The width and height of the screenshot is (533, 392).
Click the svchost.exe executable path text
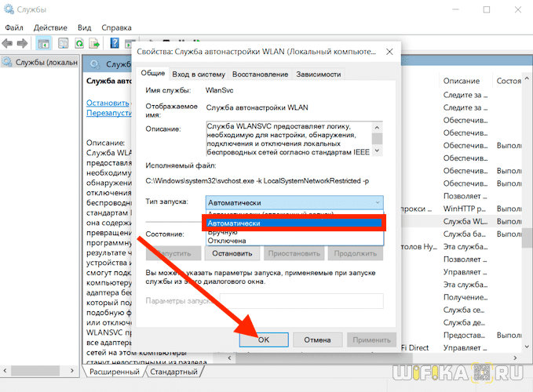click(257, 181)
